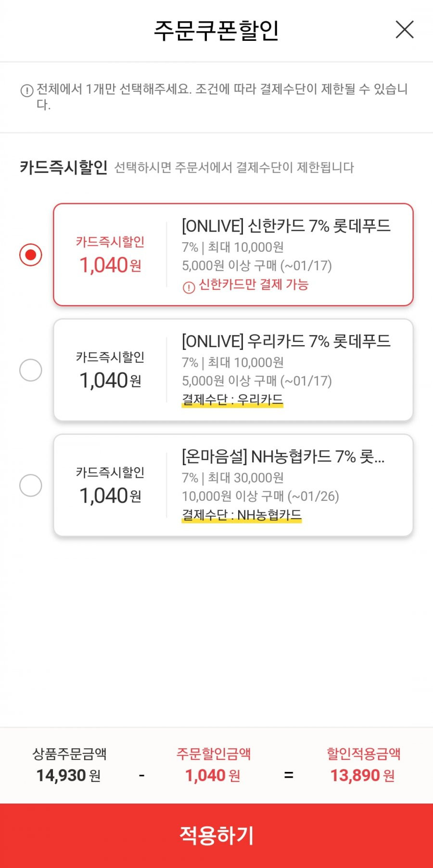The image size is (433, 868).
Task: Select the 신한카드 7% coupon radio button
Action: tap(31, 255)
